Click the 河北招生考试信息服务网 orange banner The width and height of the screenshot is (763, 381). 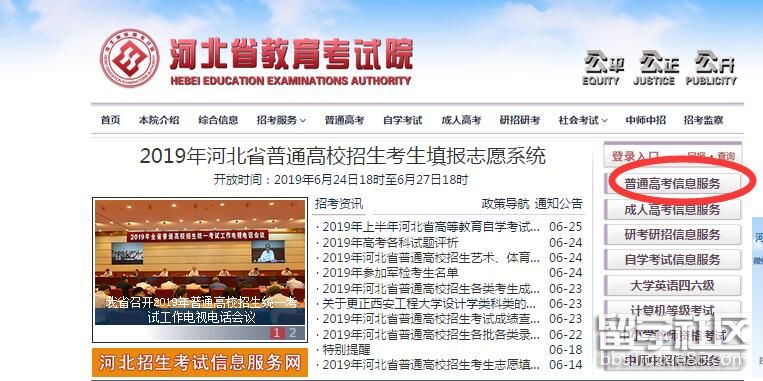(200, 363)
